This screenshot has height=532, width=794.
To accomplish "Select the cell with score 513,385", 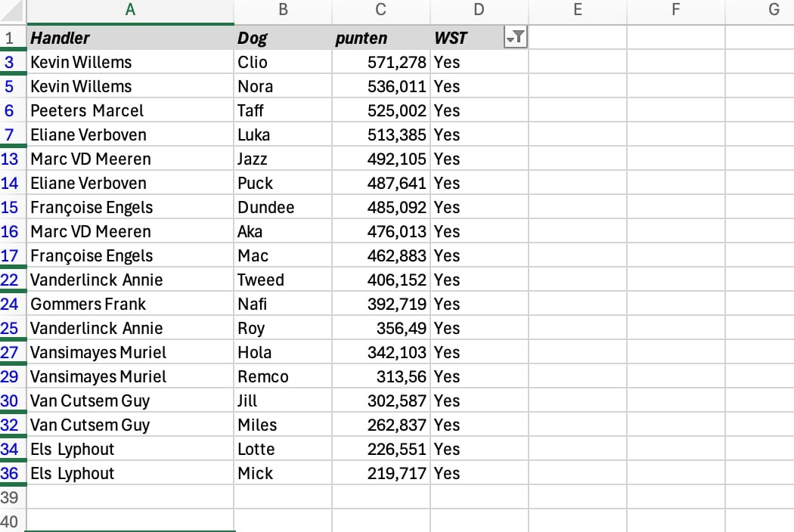I will [380, 135].
